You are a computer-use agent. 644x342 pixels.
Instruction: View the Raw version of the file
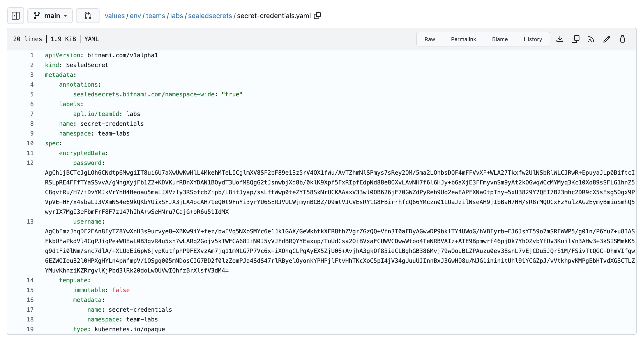pyautogui.click(x=430, y=39)
